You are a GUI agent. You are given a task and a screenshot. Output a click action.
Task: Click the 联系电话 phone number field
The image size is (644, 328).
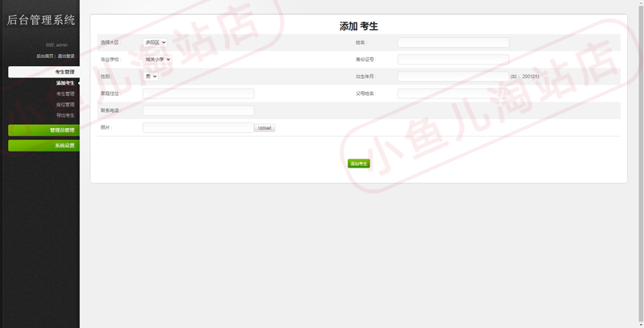pyautogui.click(x=198, y=110)
